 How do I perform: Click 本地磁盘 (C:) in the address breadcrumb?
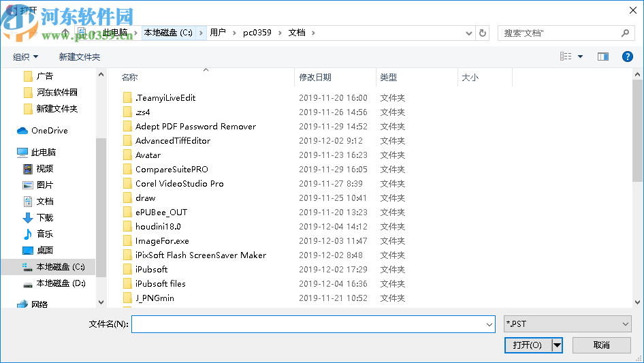coord(168,33)
